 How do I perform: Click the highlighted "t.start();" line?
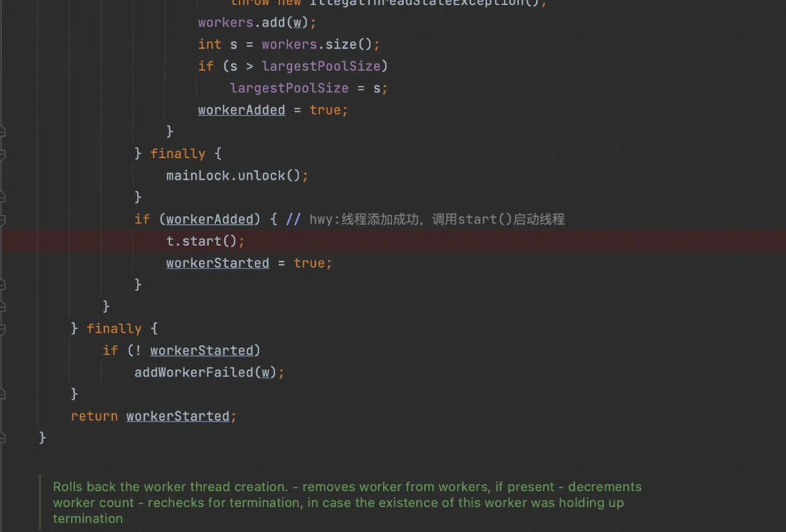(205, 241)
